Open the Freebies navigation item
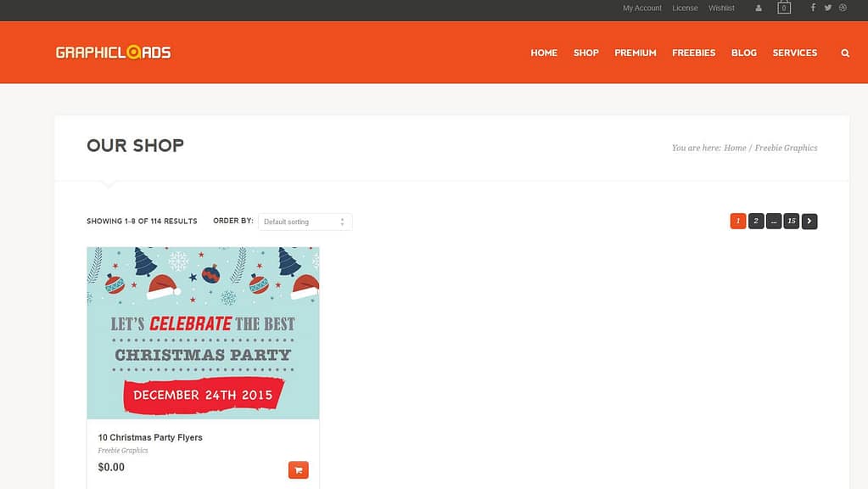868x489 pixels. [x=693, y=53]
